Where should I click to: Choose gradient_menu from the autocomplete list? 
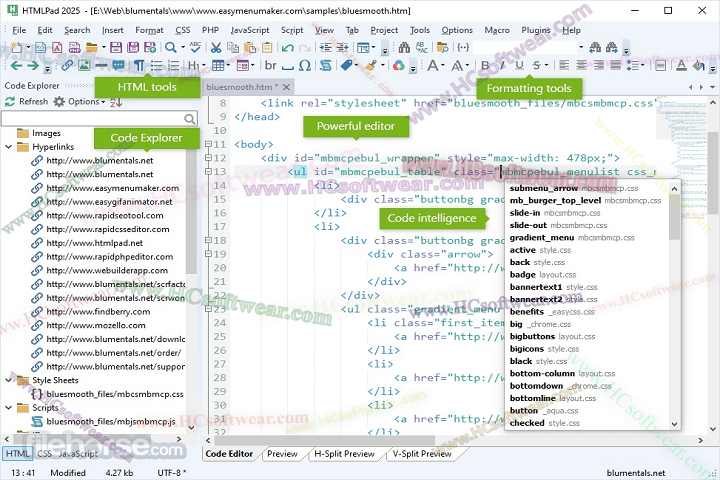540,238
